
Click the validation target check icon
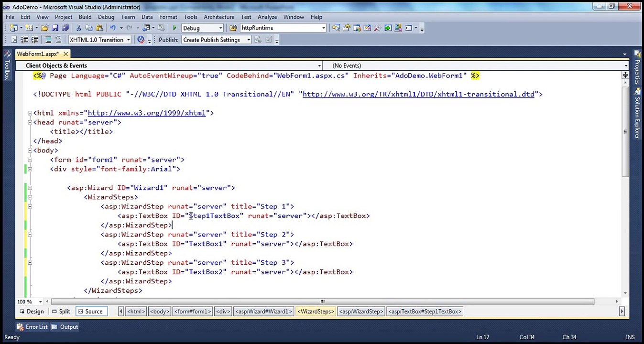141,40
